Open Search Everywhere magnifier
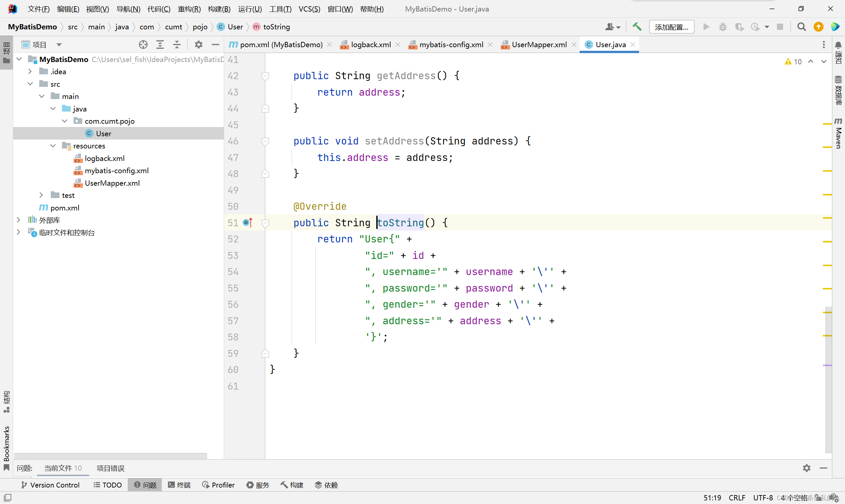 (801, 27)
